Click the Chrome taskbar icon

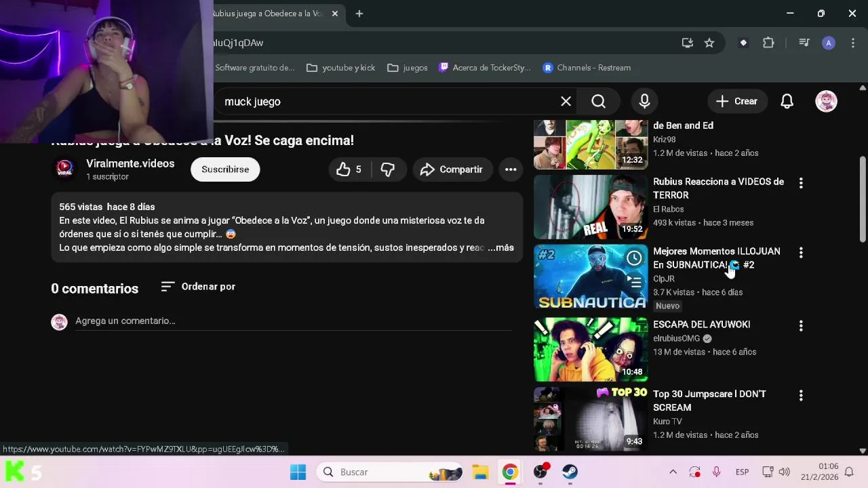[x=510, y=472]
